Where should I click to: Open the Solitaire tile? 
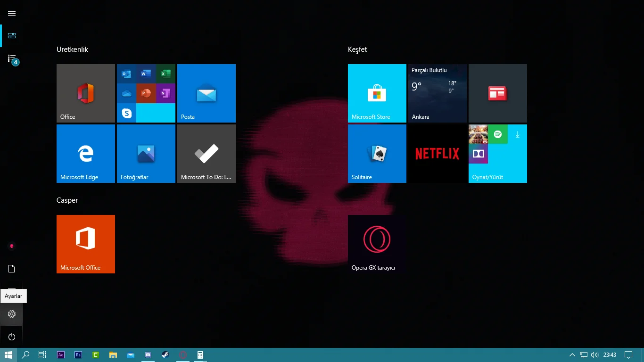(377, 154)
